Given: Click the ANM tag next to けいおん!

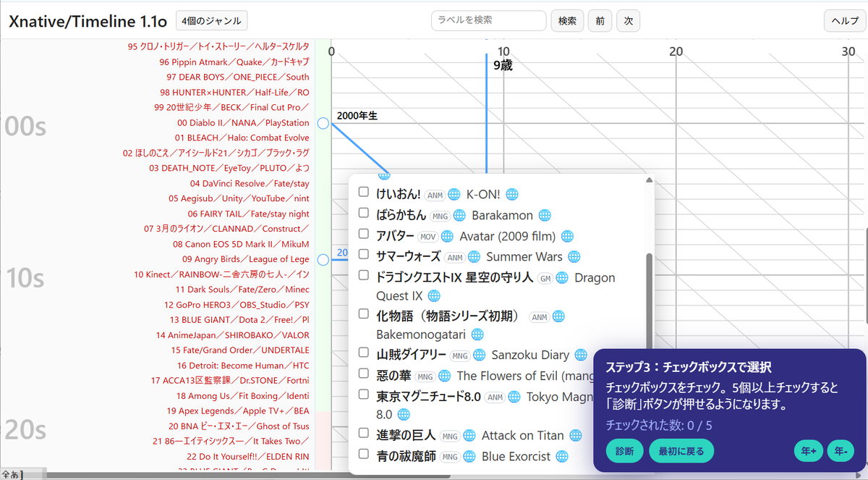Looking at the screenshot, I should coord(435,195).
